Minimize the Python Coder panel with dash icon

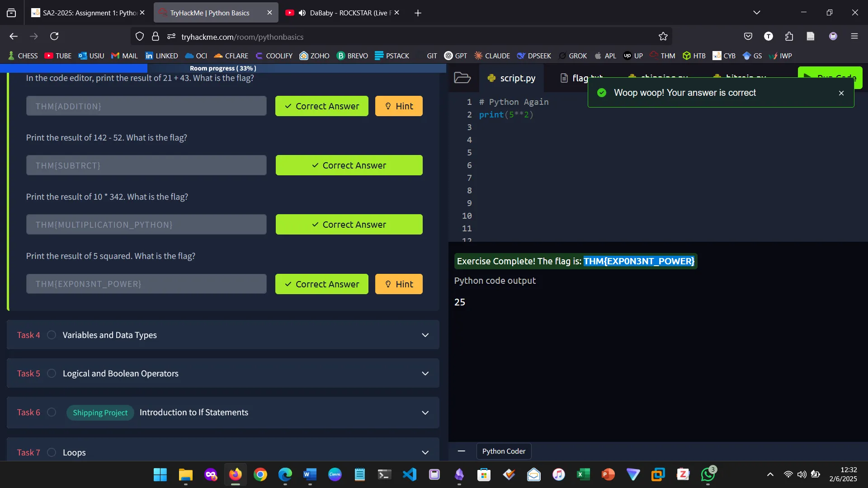pyautogui.click(x=461, y=451)
